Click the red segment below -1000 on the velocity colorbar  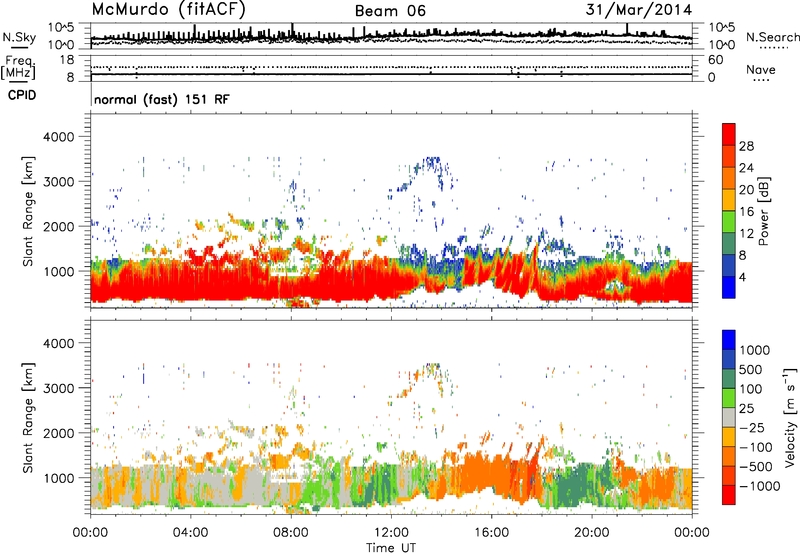click(729, 495)
